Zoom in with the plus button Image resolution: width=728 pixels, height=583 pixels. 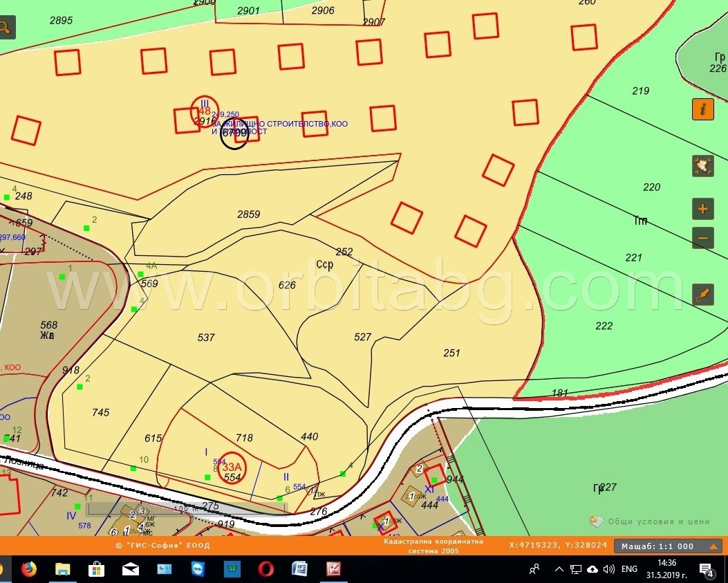pos(703,209)
